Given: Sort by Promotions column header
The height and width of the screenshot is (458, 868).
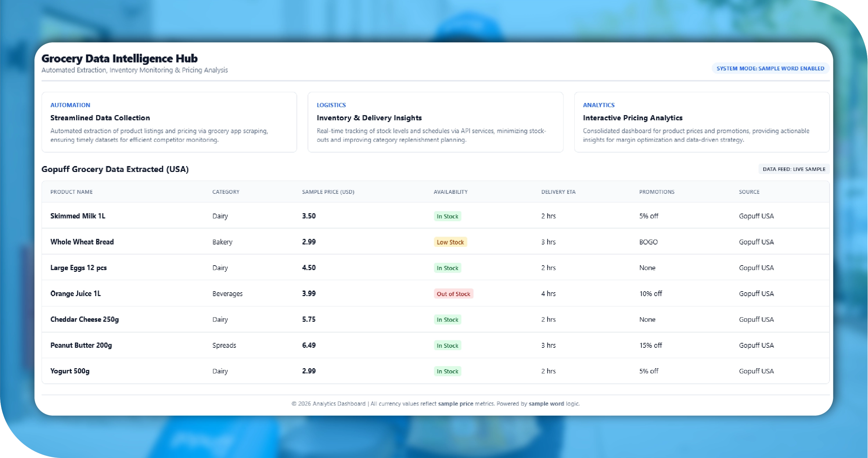Looking at the screenshot, I should point(656,192).
